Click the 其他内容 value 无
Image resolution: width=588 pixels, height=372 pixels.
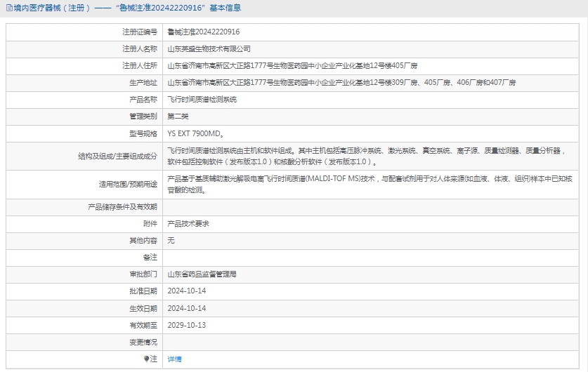[x=171, y=240]
